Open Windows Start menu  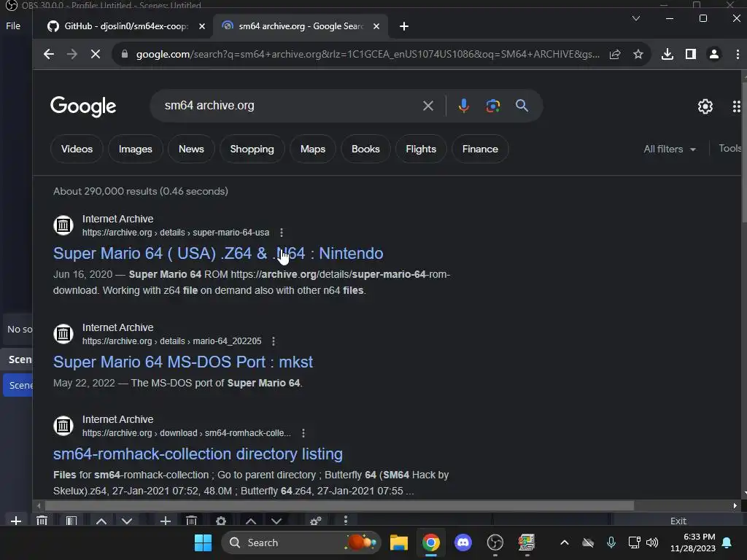(203, 542)
